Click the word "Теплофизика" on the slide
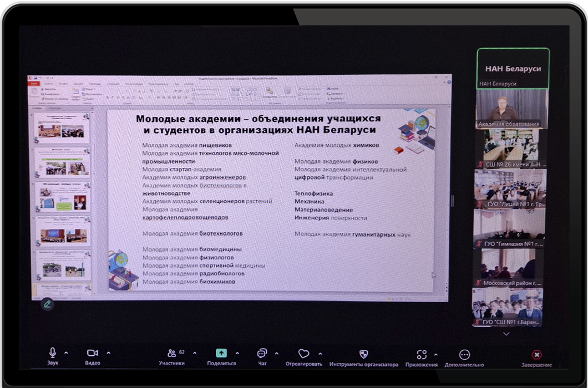The height and width of the screenshot is (388, 588). (x=313, y=193)
